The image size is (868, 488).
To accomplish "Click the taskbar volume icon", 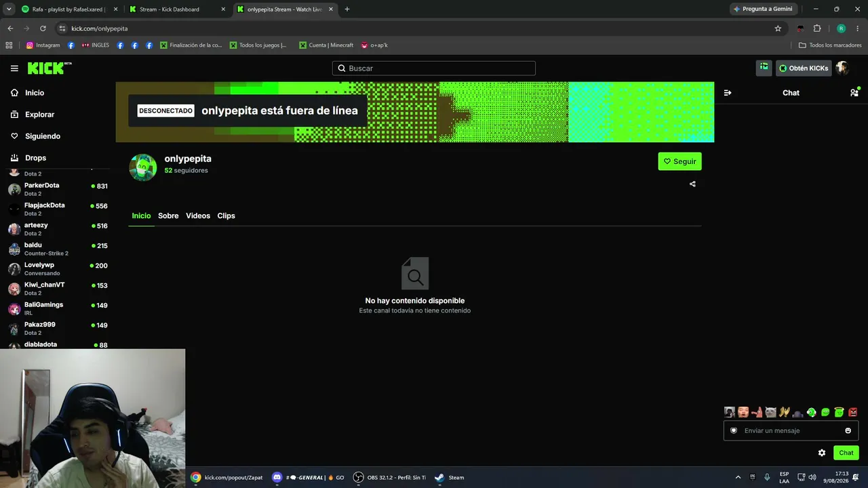I will tap(812, 477).
